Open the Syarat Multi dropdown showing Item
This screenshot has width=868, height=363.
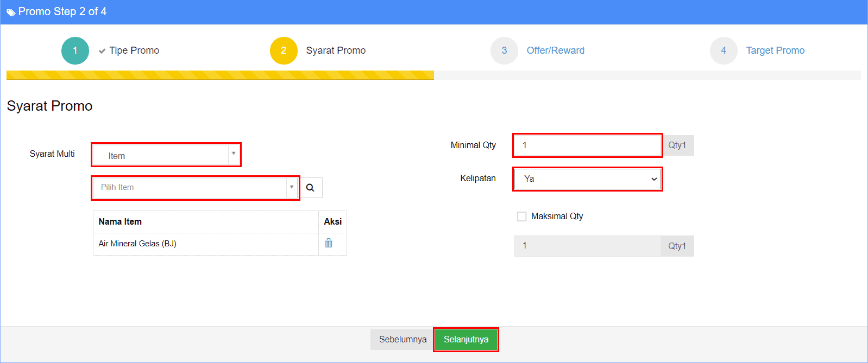(x=166, y=155)
